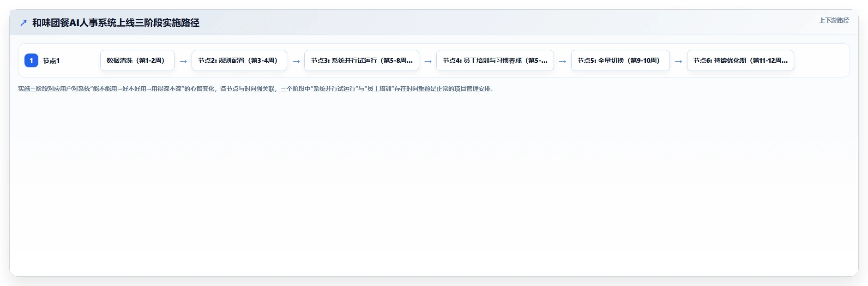
Task: Select the 数据清洗（第1-2周）node
Action: point(137,60)
